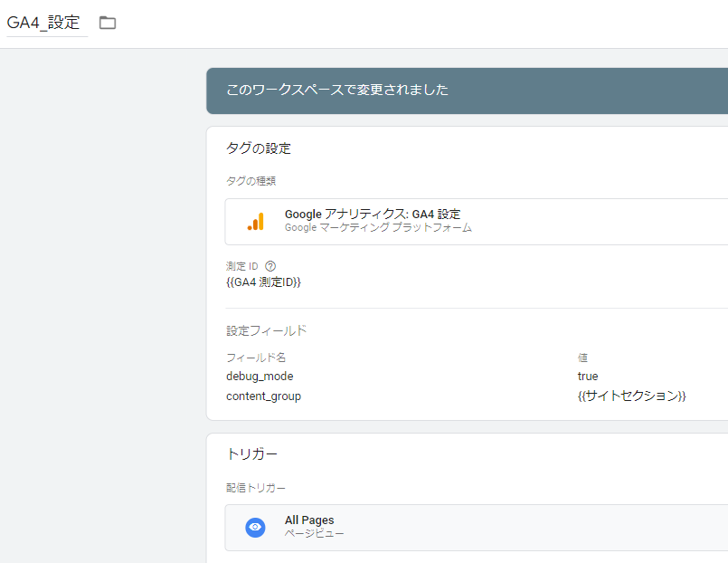This screenshot has width=728, height=563.
Task: Click the ページビュー trigger type text
Action: pos(315,533)
